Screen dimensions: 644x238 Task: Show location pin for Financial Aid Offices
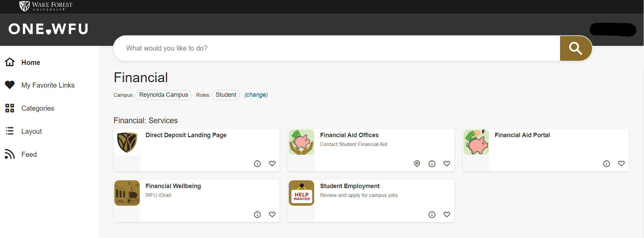(417, 164)
